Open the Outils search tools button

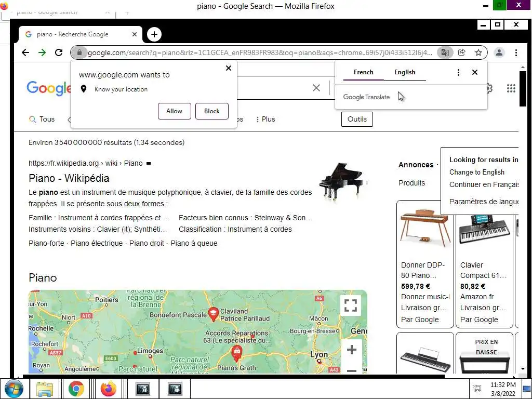pyautogui.click(x=357, y=119)
